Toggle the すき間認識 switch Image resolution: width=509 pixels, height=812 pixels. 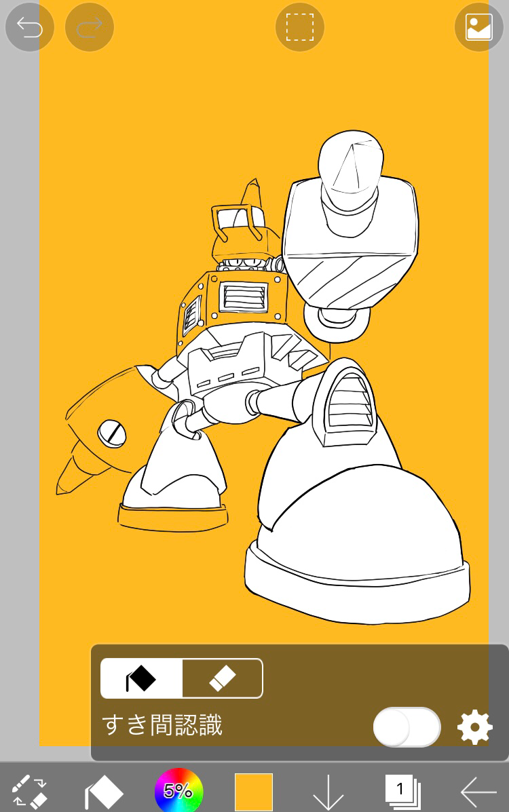pyautogui.click(x=407, y=727)
